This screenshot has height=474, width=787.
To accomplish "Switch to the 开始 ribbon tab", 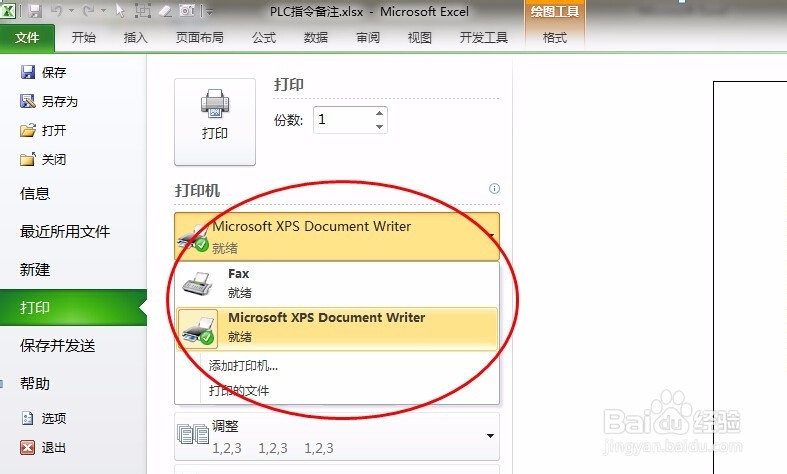I will (x=83, y=38).
